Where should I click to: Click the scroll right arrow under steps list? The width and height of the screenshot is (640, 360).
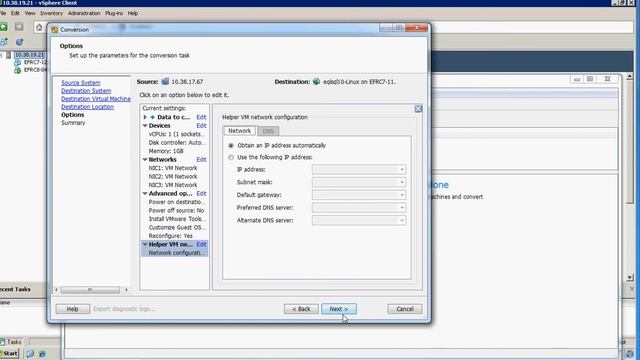[x=126, y=290]
